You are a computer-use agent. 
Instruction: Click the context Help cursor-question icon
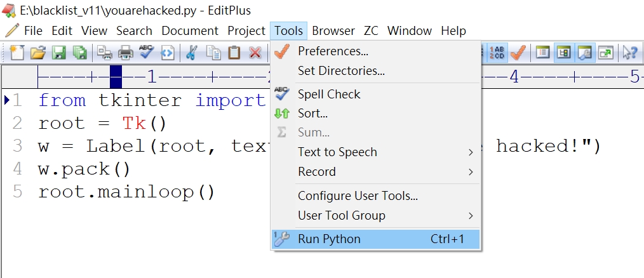[x=629, y=53]
